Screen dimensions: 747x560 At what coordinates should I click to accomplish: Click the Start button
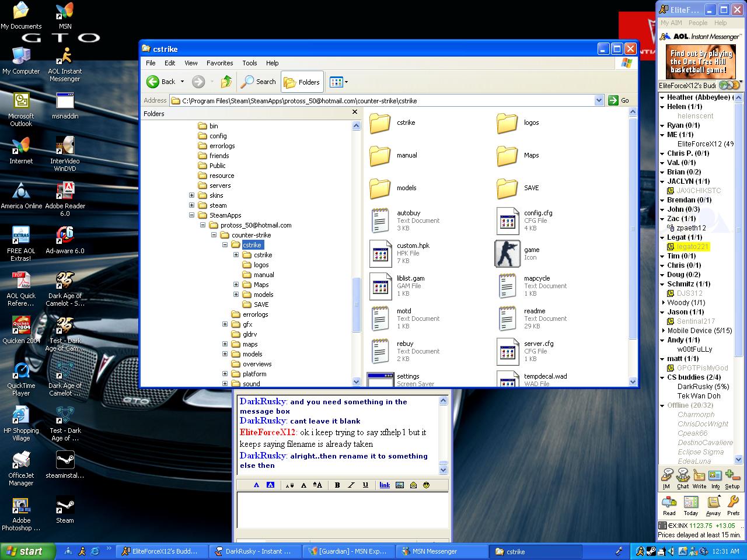27,551
